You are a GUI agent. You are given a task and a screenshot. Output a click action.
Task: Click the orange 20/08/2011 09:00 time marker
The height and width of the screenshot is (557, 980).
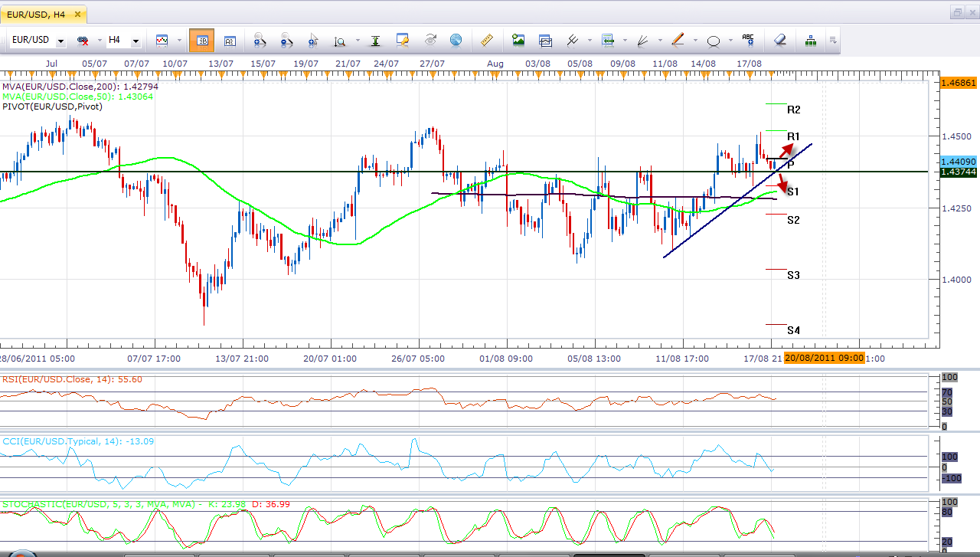point(824,358)
